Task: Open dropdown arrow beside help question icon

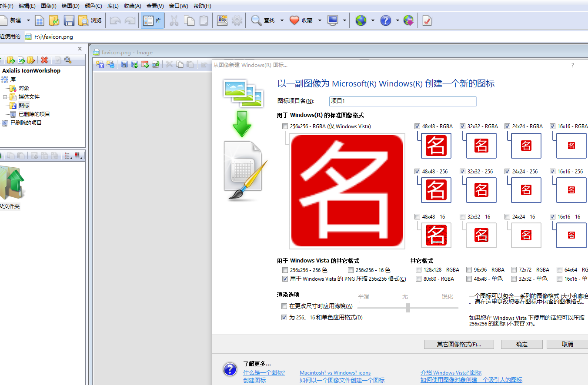Action: [398, 20]
